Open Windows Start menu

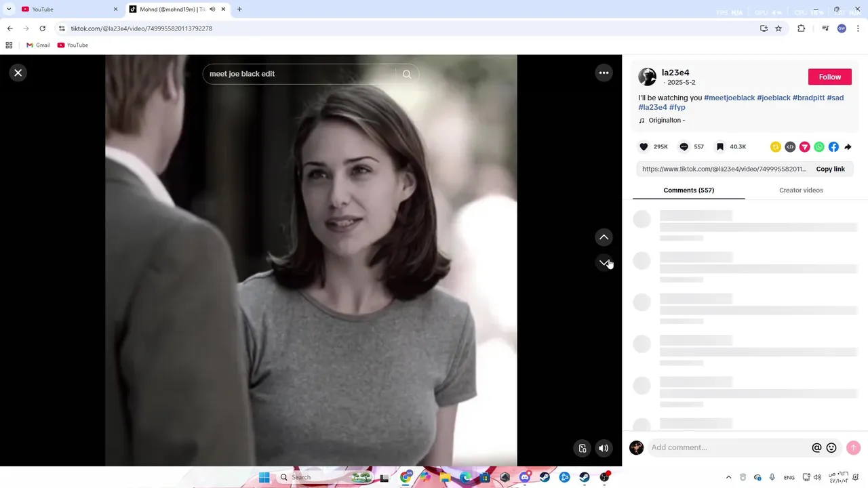pyautogui.click(x=264, y=477)
